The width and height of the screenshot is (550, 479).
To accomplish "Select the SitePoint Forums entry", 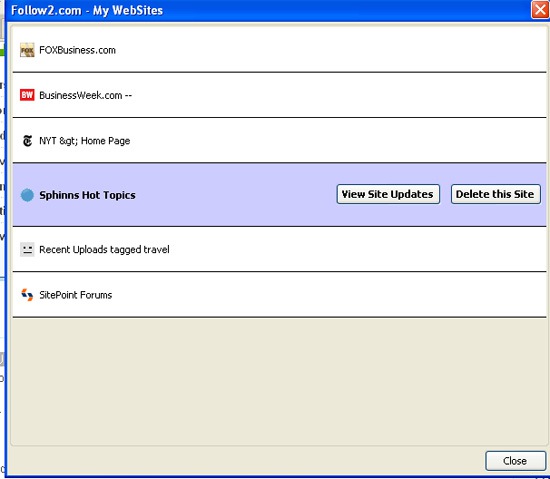I will (x=280, y=295).
